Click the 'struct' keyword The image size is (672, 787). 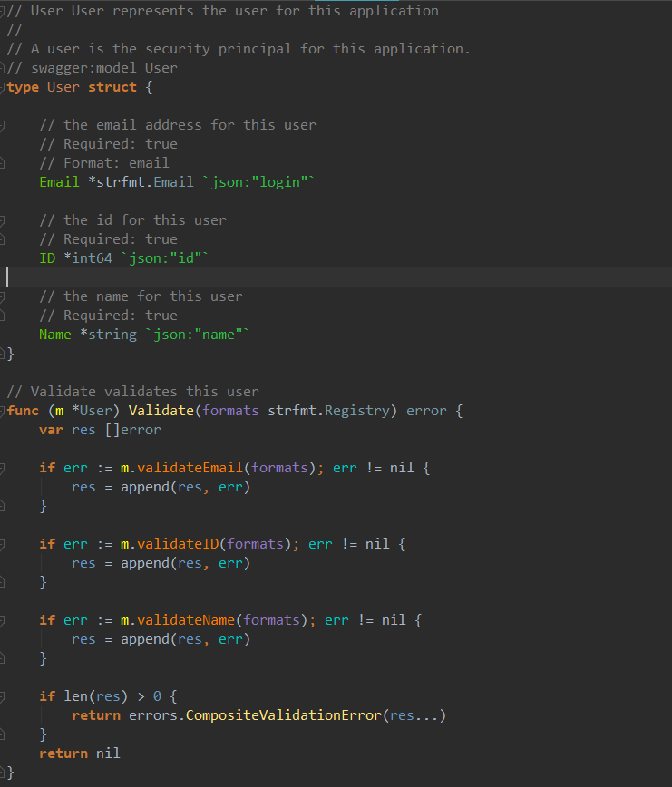coord(112,87)
